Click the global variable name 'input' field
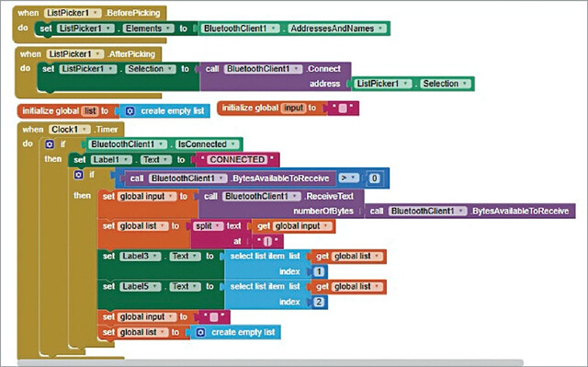588x367 pixels. (x=293, y=108)
